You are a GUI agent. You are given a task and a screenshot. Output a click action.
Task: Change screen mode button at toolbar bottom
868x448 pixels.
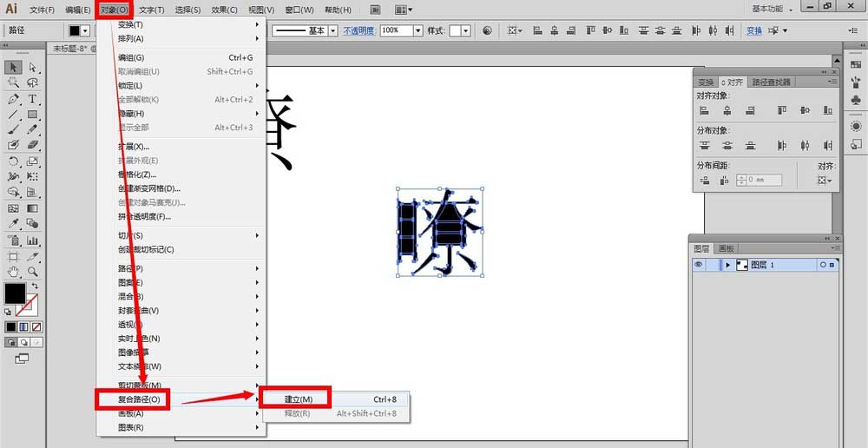pos(22,359)
